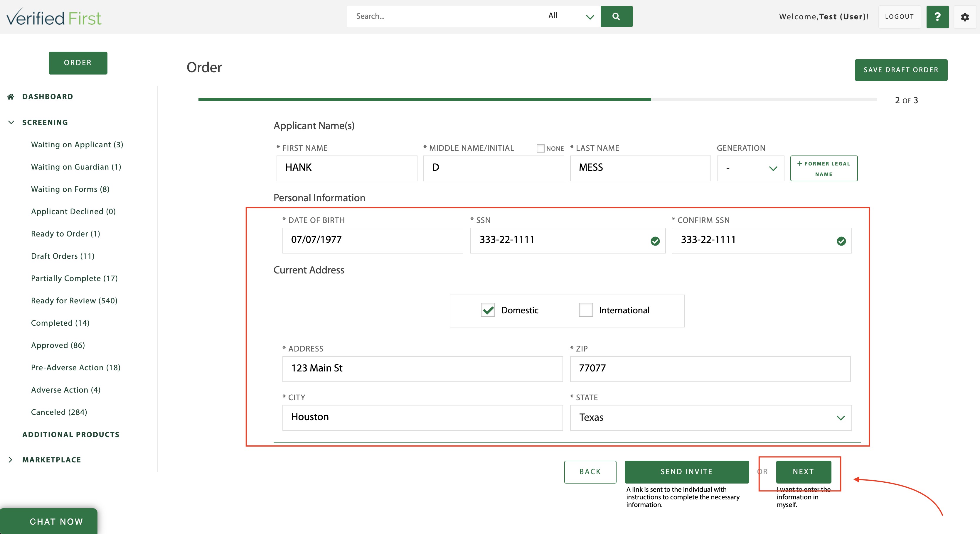Viewport: 980px width, 534px height.
Task: Click the ZIP field with 77077
Action: click(x=710, y=369)
